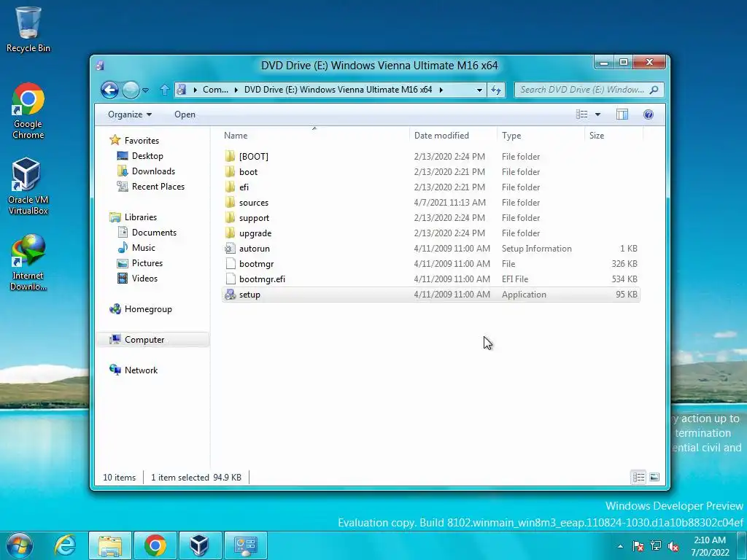
Task: Go back using the Back arrow
Action: [109, 90]
